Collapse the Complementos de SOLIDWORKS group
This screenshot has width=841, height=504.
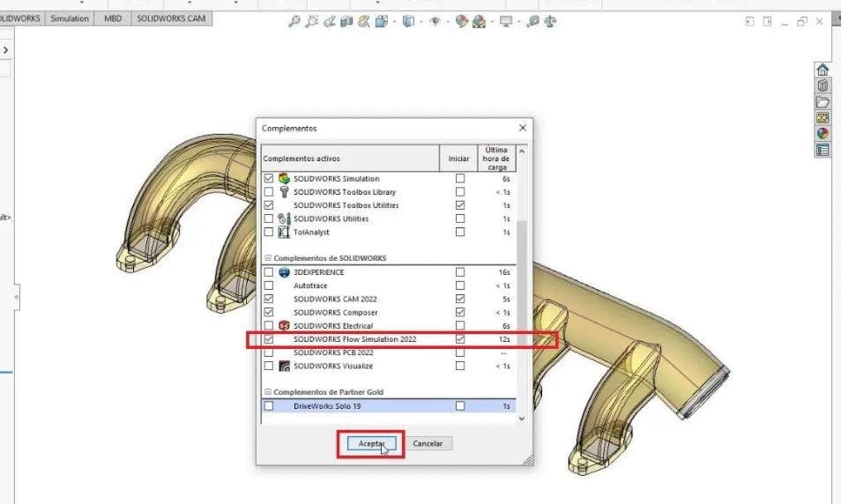pyautogui.click(x=268, y=258)
